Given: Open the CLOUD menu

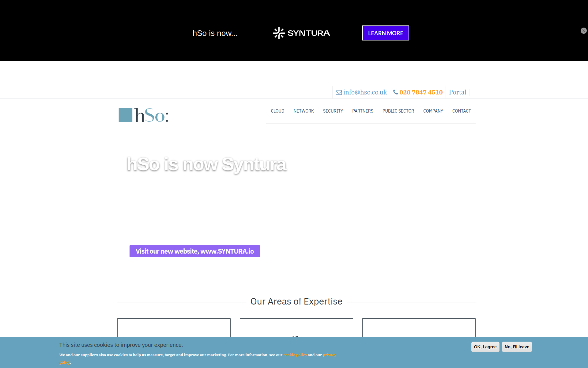Looking at the screenshot, I should point(277,111).
